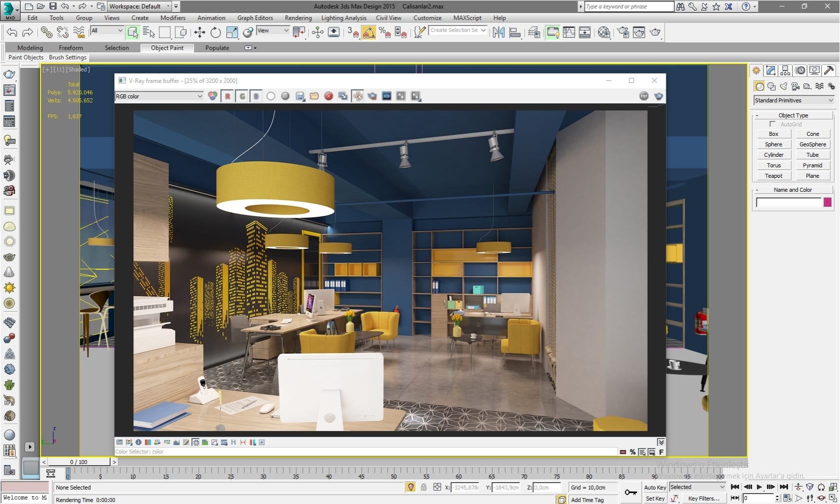Switch to the Freeform ribbon tab
Viewport: 840px width, 504px height.
point(70,48)
